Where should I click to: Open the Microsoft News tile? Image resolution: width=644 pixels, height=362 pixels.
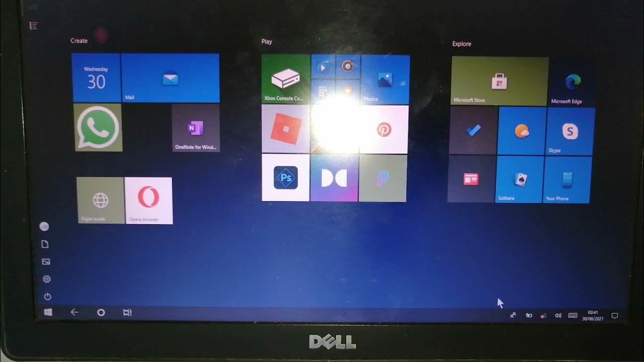point(471,179)
